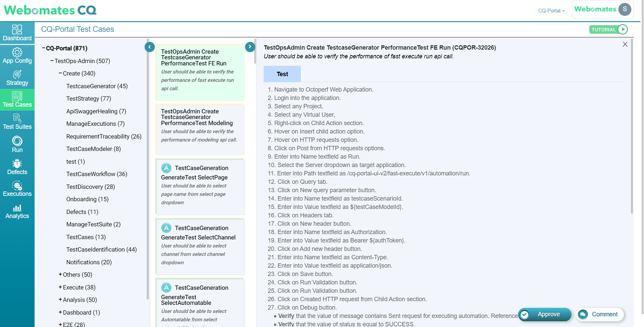Click the user avatar S
The image size is (644, 327).
pyautogui.click(x=625, y=9)
